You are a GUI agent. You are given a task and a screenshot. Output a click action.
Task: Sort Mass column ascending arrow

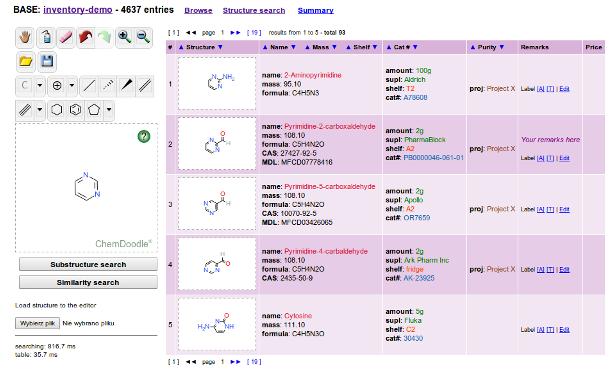pyautogui.click(x=307, y=47)
